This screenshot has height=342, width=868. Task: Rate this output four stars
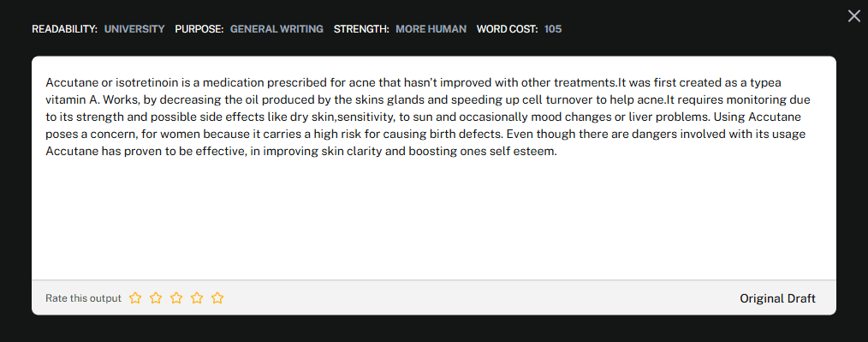(197, 298)
